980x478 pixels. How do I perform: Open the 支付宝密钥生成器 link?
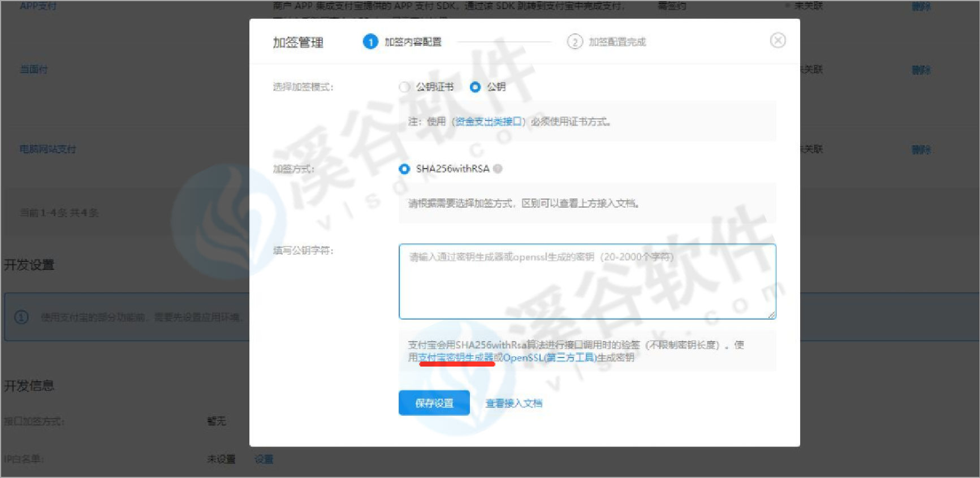coord(456,358)
